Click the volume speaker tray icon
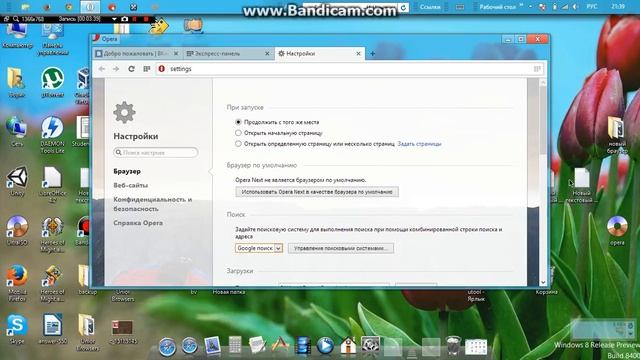The width and height of the screenshot is (640, 360). tap(576, 7)
